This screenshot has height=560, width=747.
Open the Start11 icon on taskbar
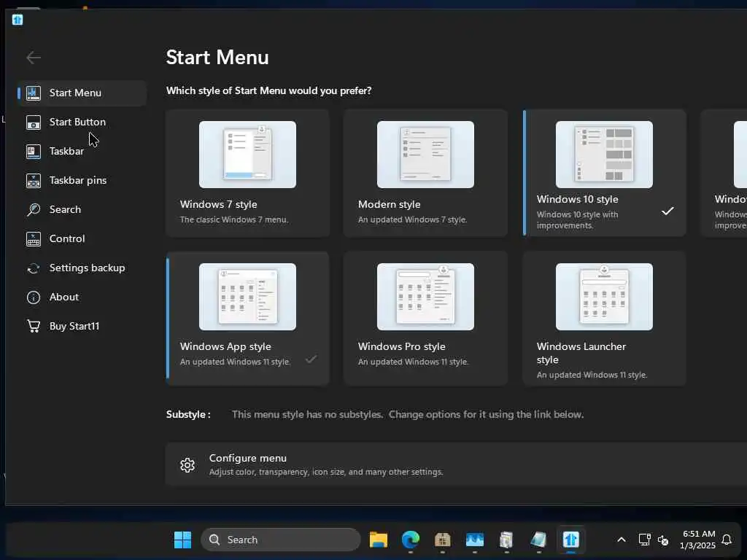click(x=570, y=540)
